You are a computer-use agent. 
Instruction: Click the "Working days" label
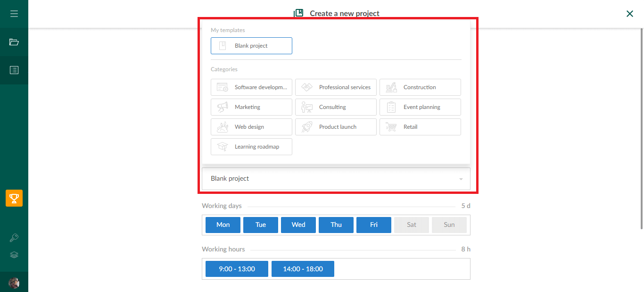[x=222, y=206]
